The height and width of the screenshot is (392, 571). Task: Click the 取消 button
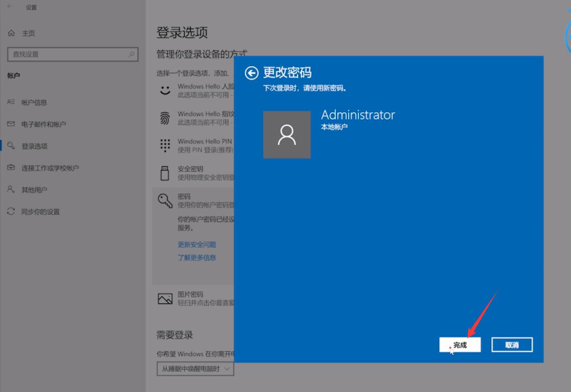click(512, 345)
